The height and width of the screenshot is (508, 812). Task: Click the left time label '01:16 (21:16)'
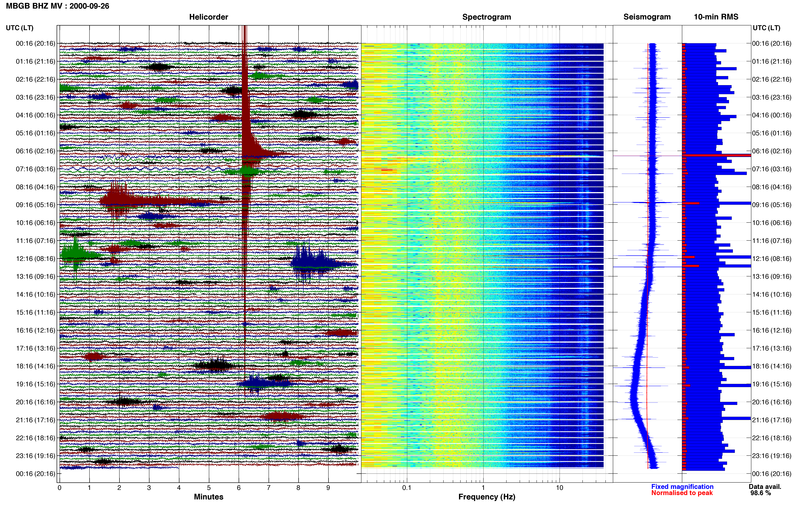pos(36,61)
